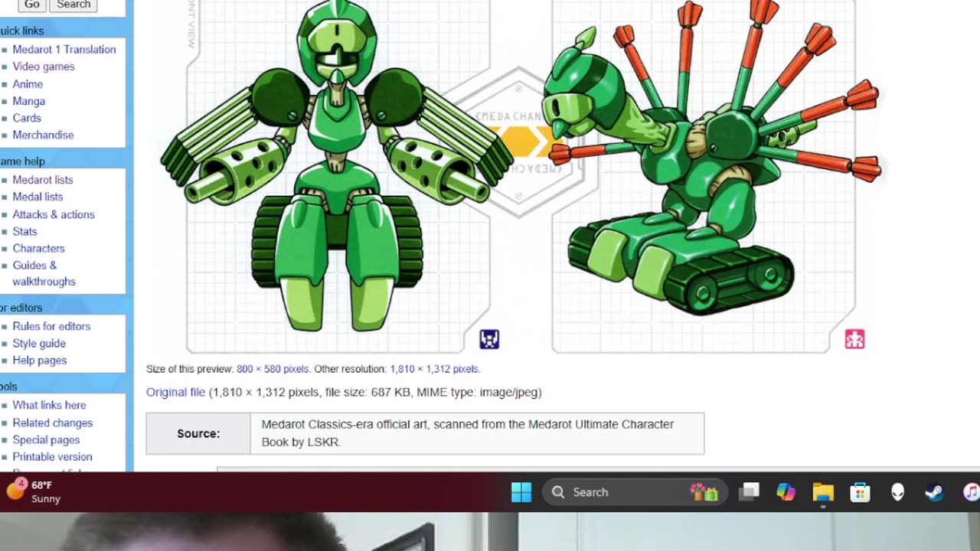Click the wiki Search button
The image size is (980, 551).
73,5
